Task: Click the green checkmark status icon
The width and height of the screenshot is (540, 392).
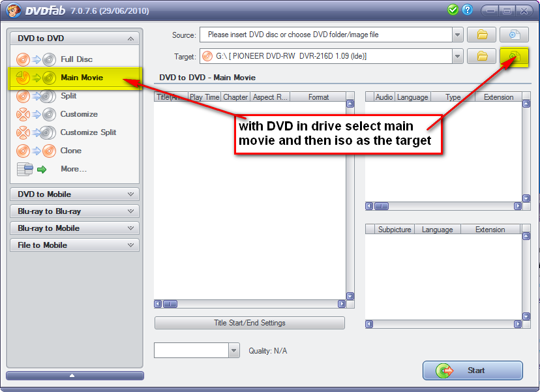Action: [x=453, y=10]
